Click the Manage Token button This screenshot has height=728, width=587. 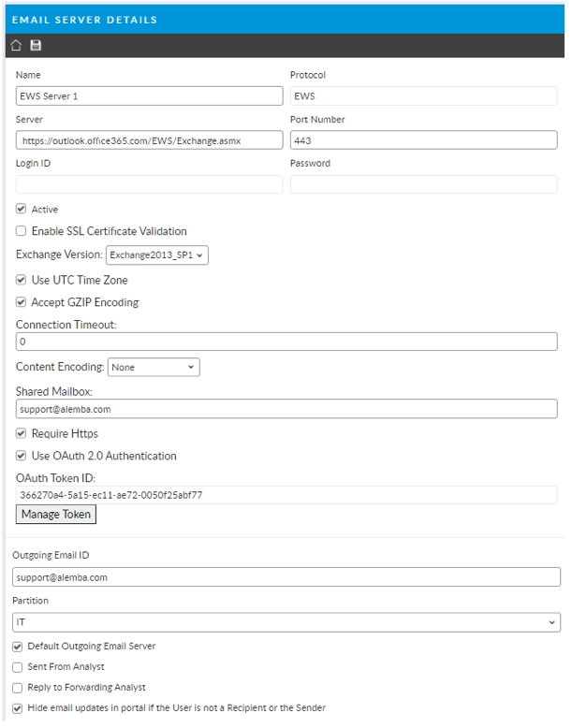55,515
